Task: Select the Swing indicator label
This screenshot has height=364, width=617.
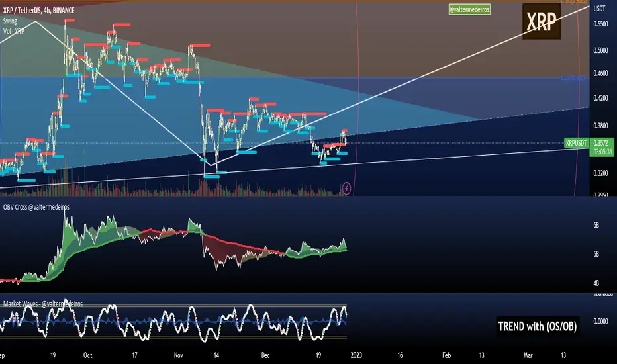Action: click(x=10, y=21)
